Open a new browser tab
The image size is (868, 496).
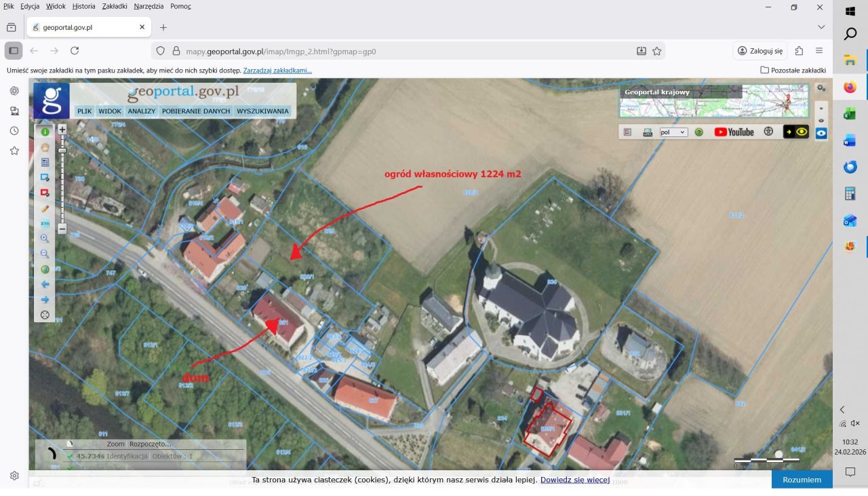163,28
